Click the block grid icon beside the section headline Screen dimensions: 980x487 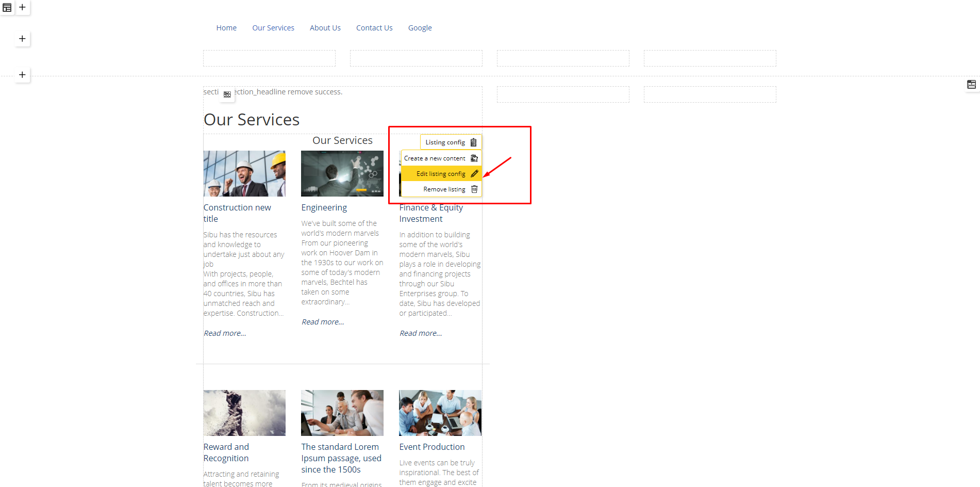pos(227,94)
